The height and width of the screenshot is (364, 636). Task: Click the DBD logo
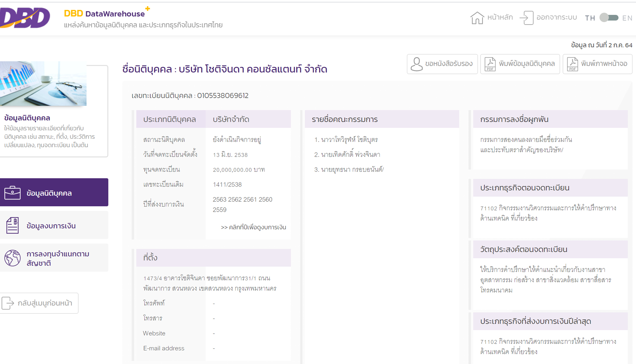tap(25, 18)
